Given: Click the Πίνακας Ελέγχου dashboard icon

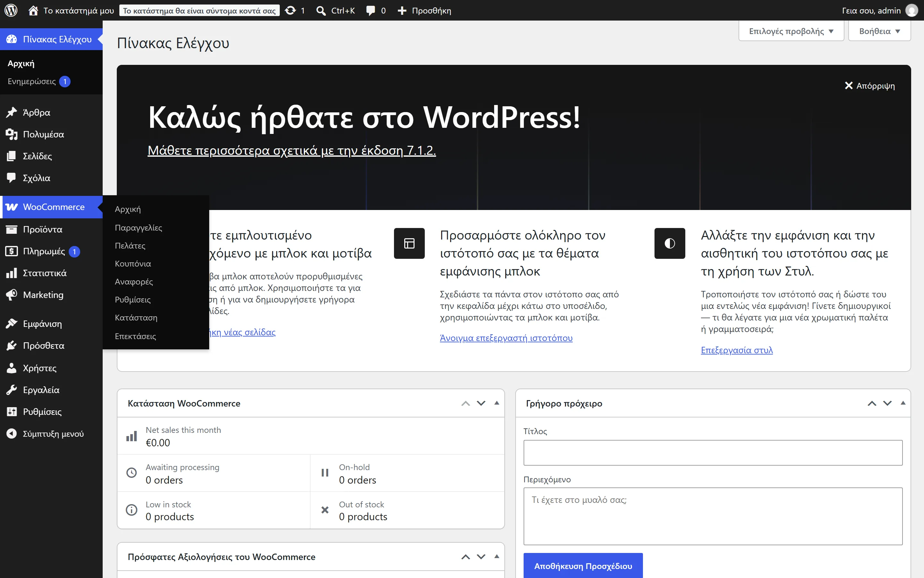Looking at the screenshot, I should [x=12, y=39].
